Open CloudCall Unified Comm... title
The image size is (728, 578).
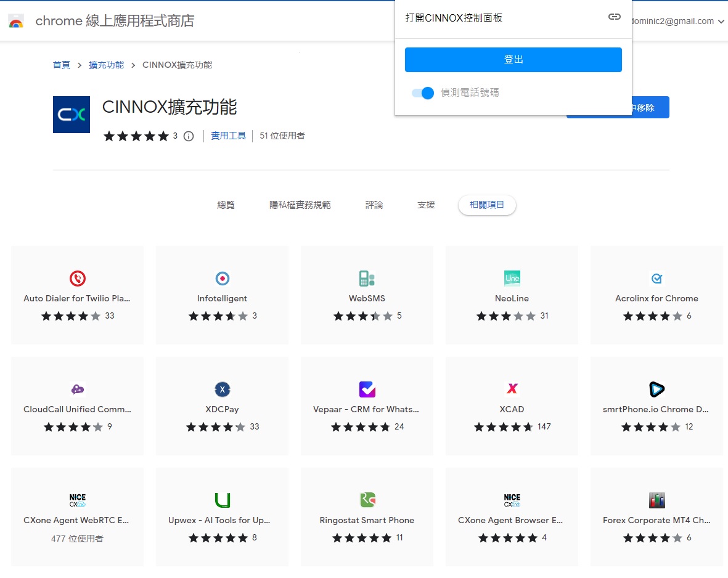77,410
